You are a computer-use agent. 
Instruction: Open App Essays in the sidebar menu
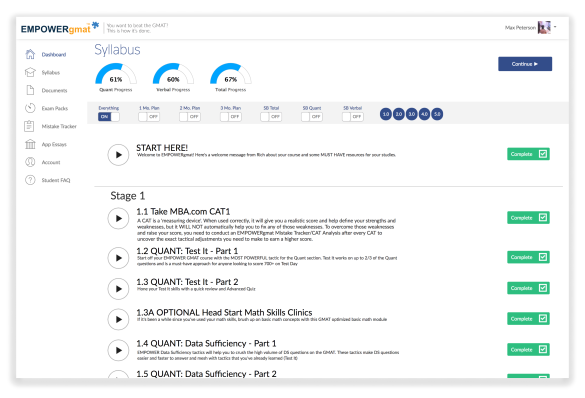click(54, 144)
